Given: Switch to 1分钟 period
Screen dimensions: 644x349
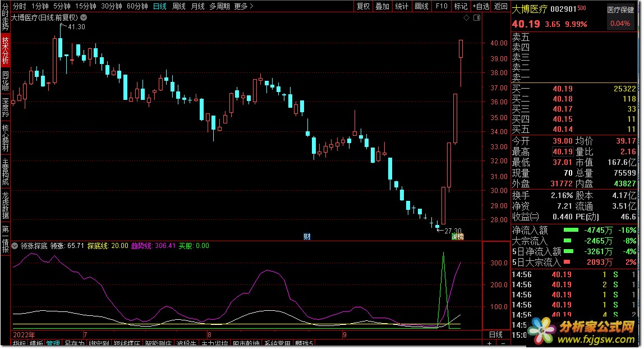Looking at the screenshot, I should tap(40, 6).
